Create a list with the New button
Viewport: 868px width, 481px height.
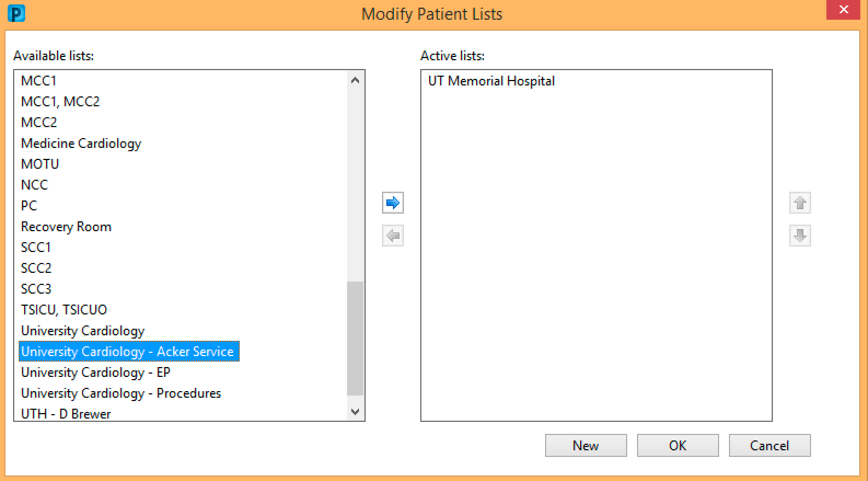coord(586,445)
